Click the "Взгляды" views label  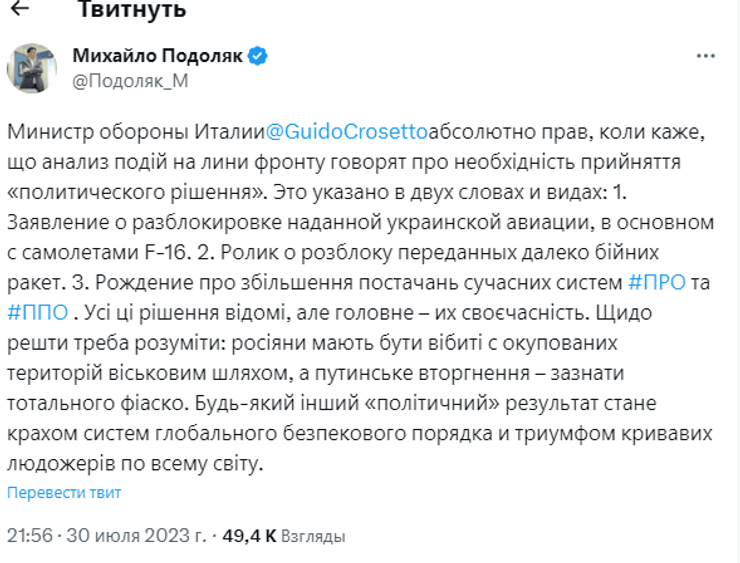(313, 537)
